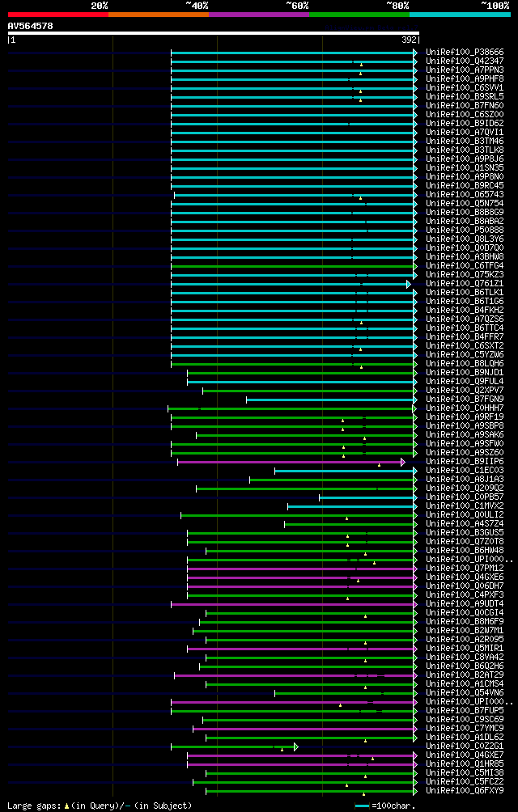Open hit UniRef100_P38666

(x=465, y=53)
